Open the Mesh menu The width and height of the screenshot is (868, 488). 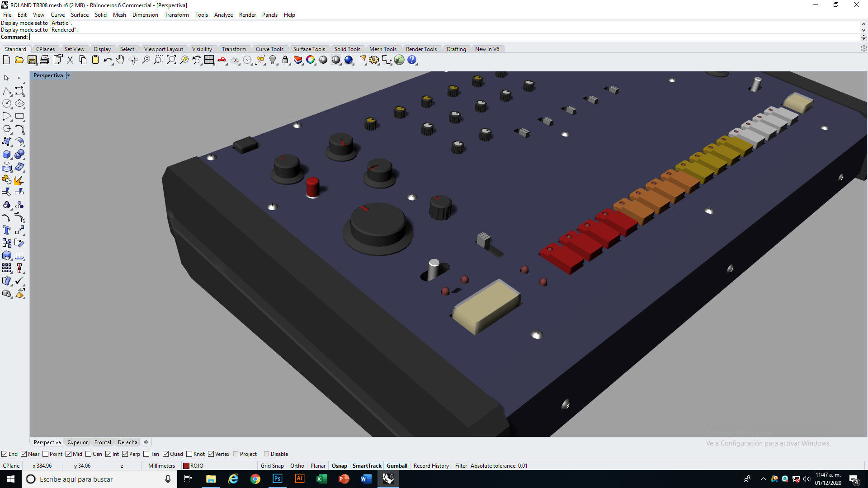(x=119, y=14)
